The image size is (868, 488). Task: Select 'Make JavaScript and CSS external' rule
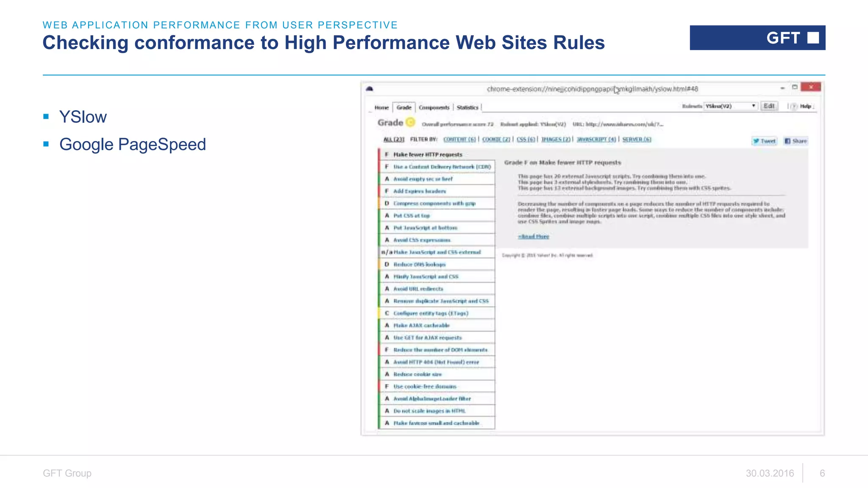(x=437, y=252)
